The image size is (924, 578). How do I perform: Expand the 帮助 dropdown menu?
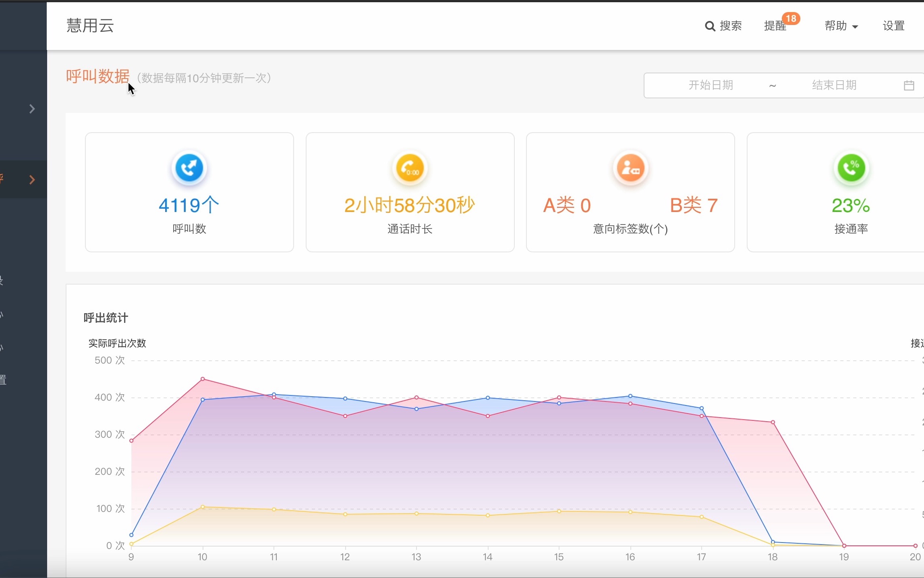841,26
